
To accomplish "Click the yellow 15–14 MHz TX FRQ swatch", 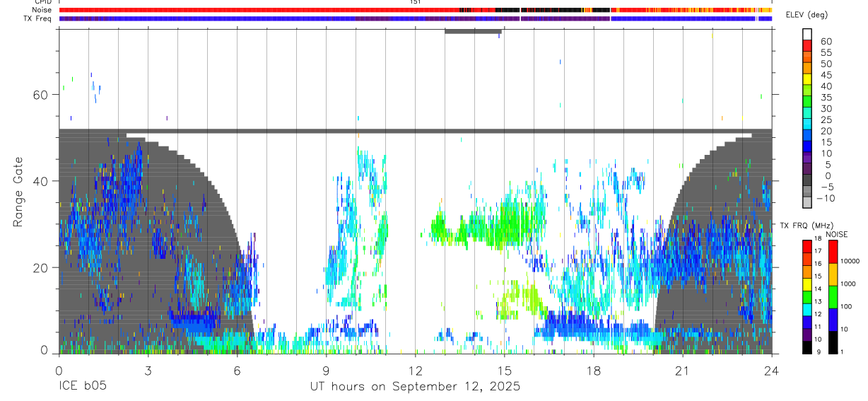I will (807, 284).
